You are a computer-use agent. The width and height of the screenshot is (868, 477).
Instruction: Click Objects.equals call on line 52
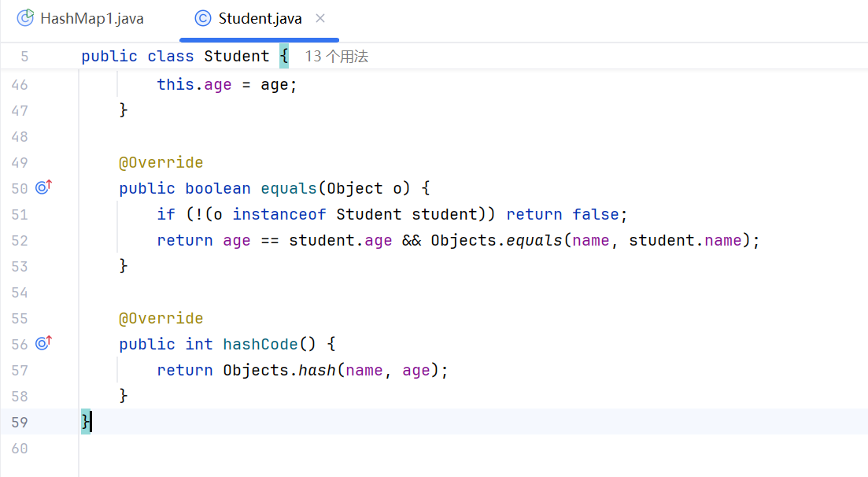[497, 240]
